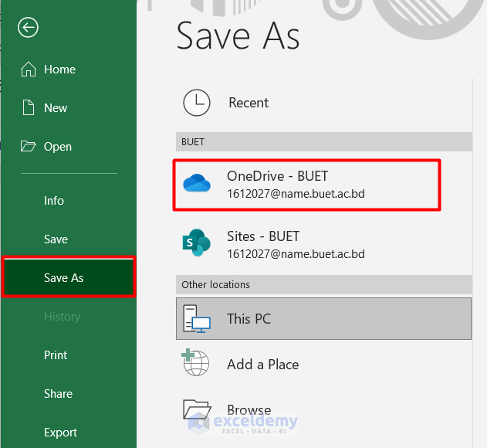Click the Open folder icon in sidebar

tap(28, 146)
